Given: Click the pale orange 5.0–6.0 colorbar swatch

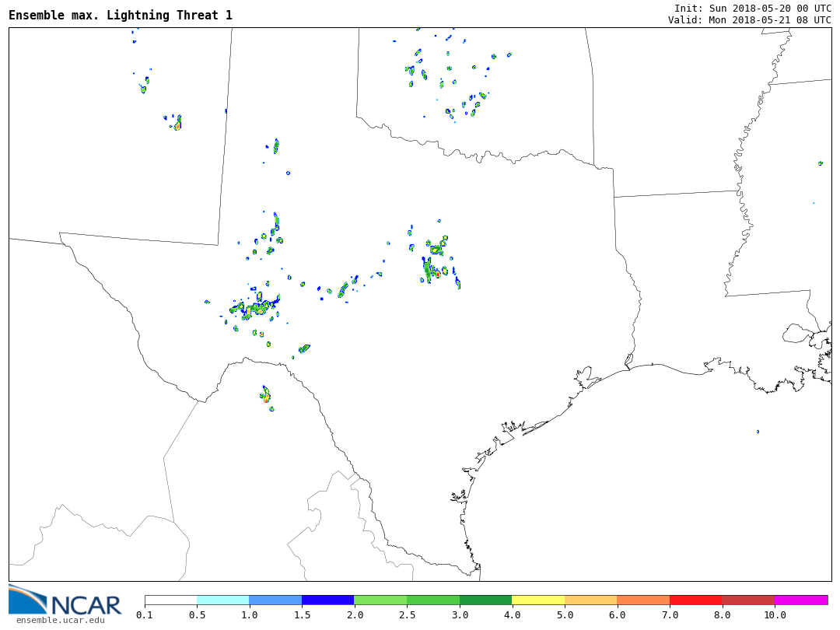Looking at the screenshot, I should tap(591, 600).
